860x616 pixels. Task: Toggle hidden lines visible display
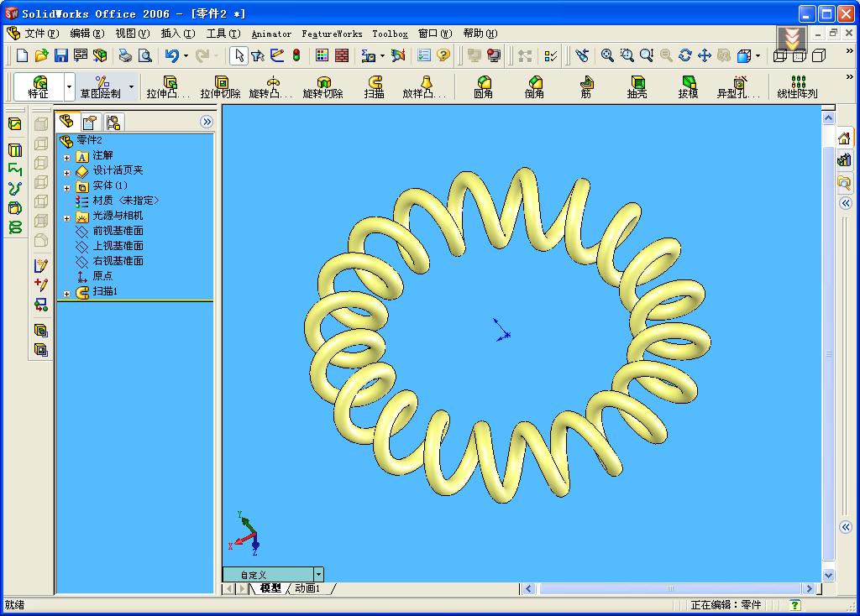[800, 55]
